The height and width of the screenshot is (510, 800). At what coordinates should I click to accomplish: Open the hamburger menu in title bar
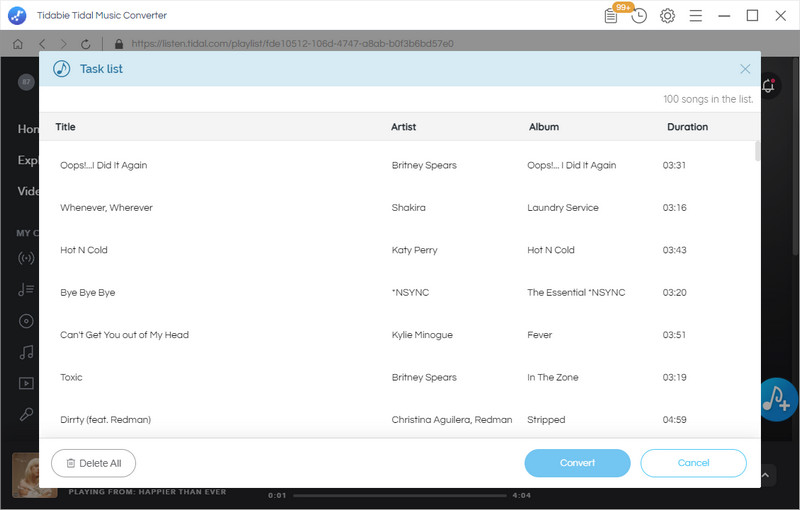click(x=696, y=16)
